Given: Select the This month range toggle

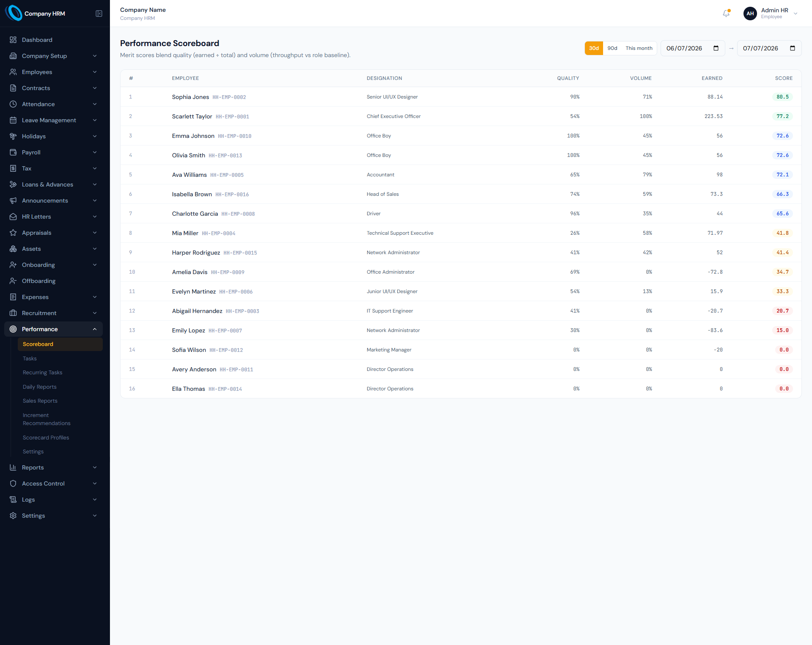Looking at the screenshot, I should [639, 48].
